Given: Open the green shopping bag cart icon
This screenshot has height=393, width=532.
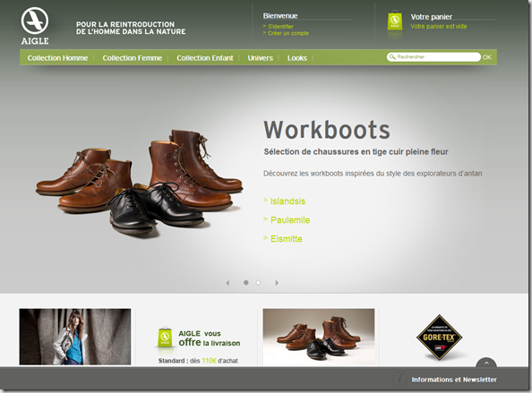Looking at the screenshot, I should (395, 21).
